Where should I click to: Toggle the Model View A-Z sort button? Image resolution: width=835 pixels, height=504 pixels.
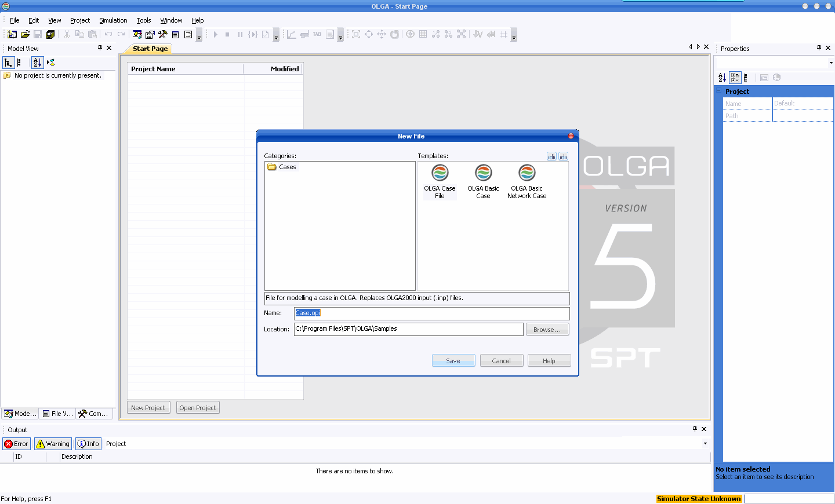click(37, 63)
